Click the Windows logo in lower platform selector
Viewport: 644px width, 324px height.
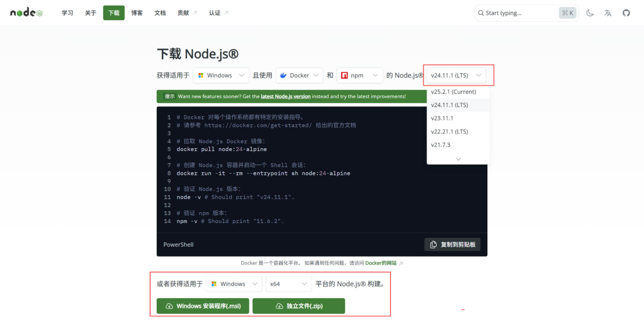point(214,284)
